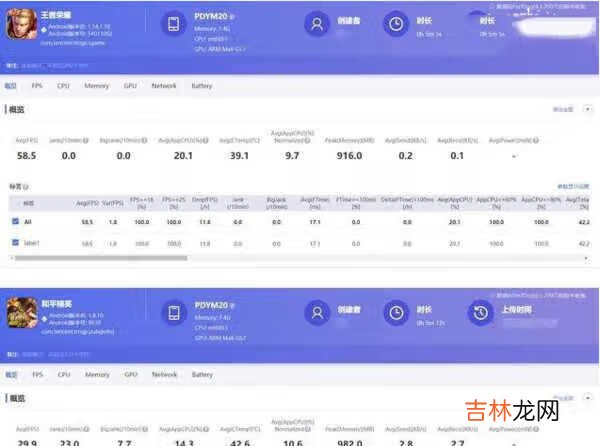The width and height of the screenshot is (600, 446).
Task: Toggle the header checkbox in label table
Action: pos(14,203)
